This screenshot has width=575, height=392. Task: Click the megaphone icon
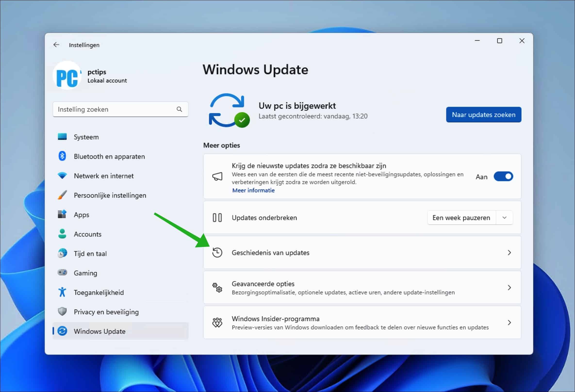pos(217,177)
